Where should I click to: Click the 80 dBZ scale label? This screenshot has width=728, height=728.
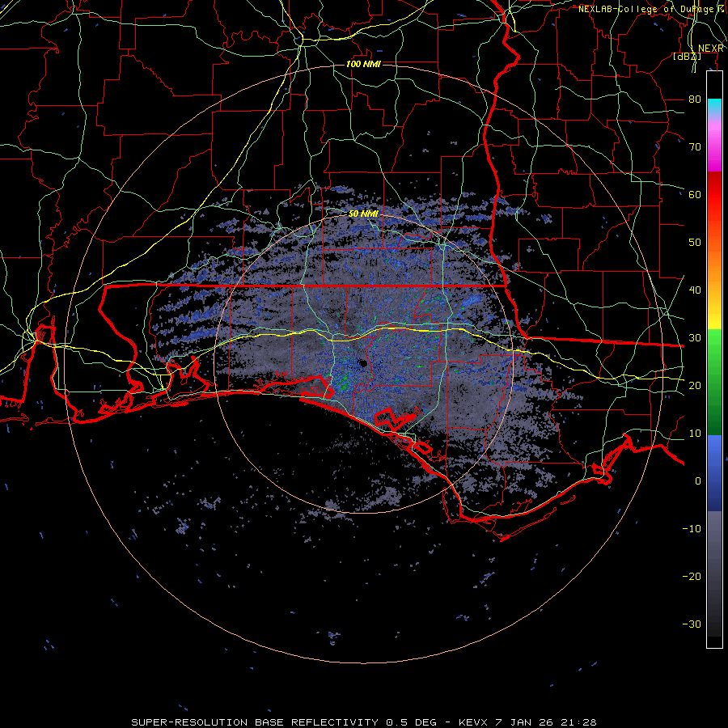695,99
